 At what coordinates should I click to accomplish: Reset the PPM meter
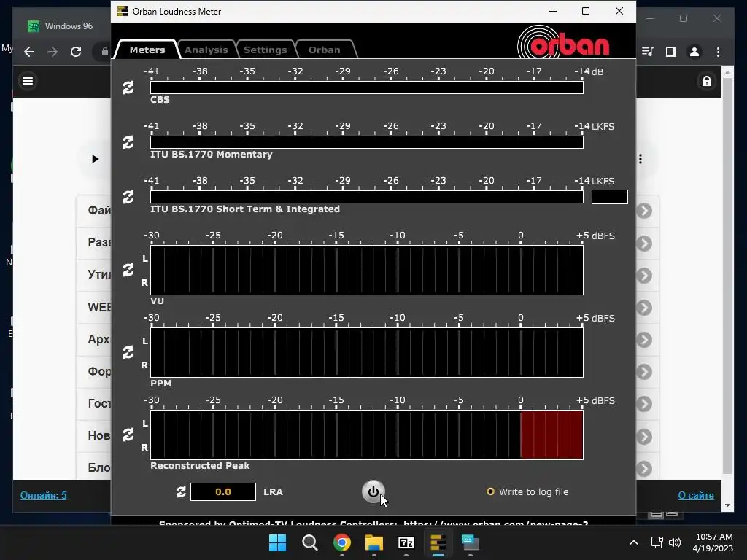(x=128, y=352)
